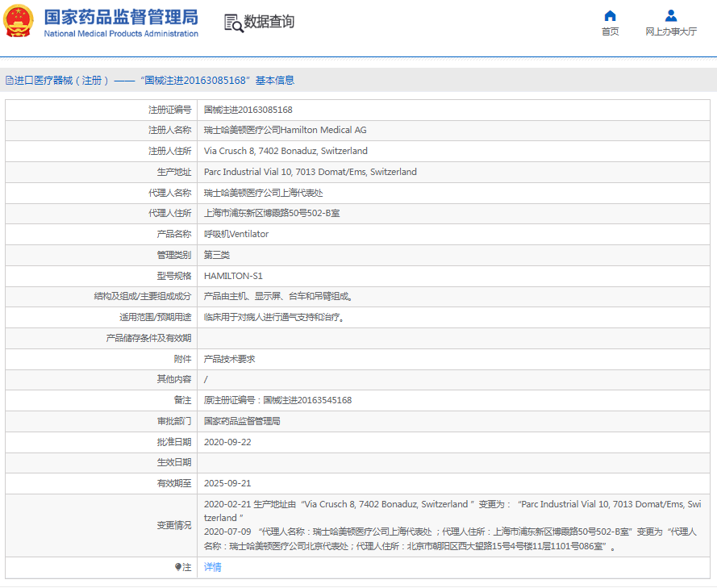Click the 注册人住所 field label
Screen dimensions: 717x588
(x=169, y=151)
